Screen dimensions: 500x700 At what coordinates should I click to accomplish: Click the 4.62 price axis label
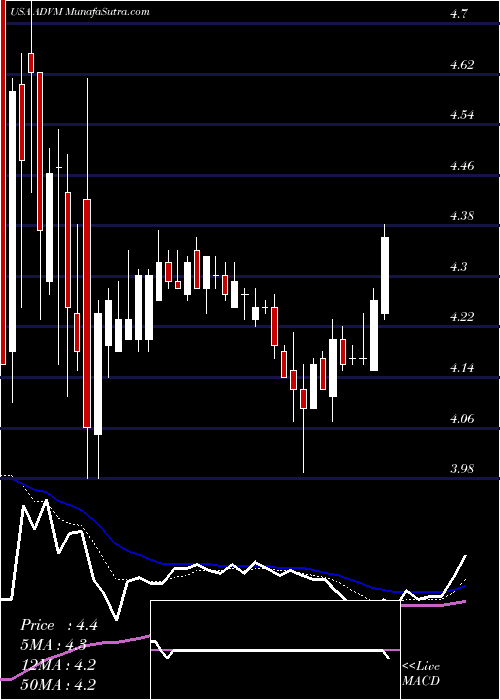(462, 65)
